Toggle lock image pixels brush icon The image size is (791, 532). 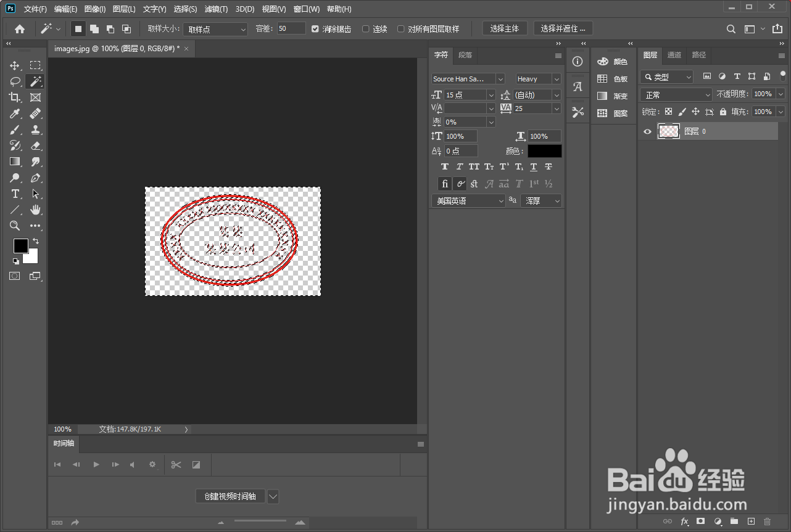(x=682, y=112)
